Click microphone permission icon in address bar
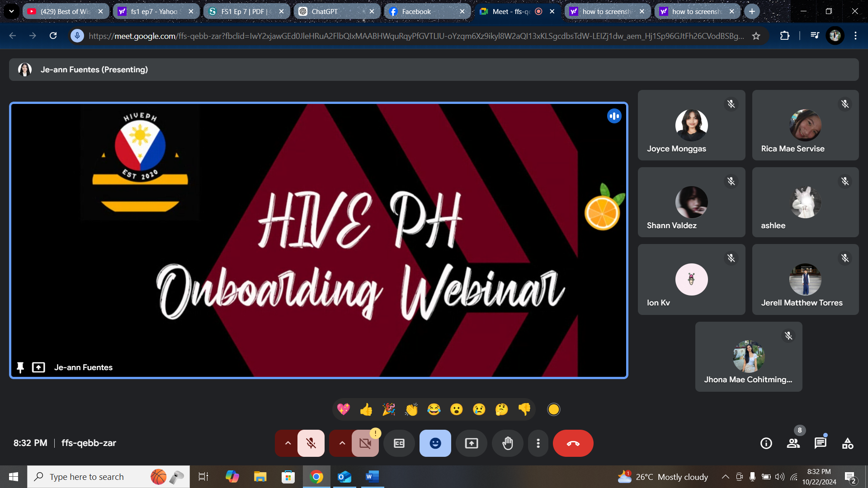This screenshot has width=868, height=488. (77, 36)
